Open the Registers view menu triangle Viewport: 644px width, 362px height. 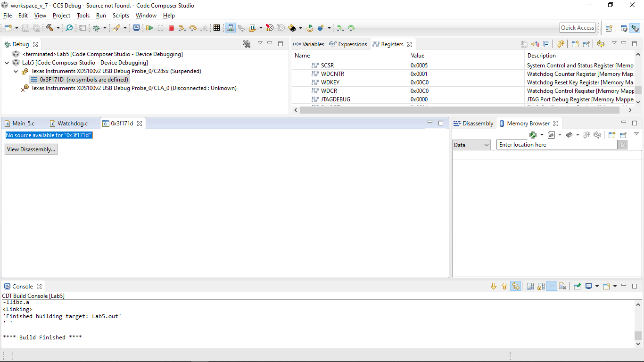pyautogui.click(x=614, y=43)
